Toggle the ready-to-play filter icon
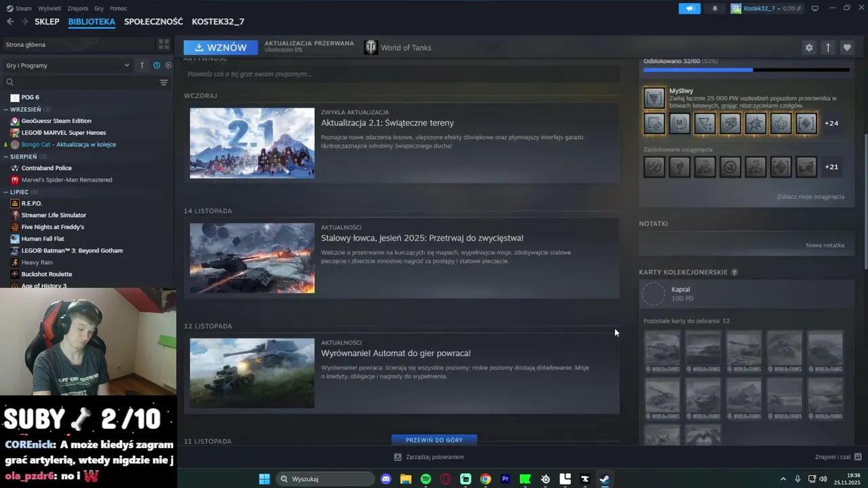868x488 pixels. [x=168, y=65]
